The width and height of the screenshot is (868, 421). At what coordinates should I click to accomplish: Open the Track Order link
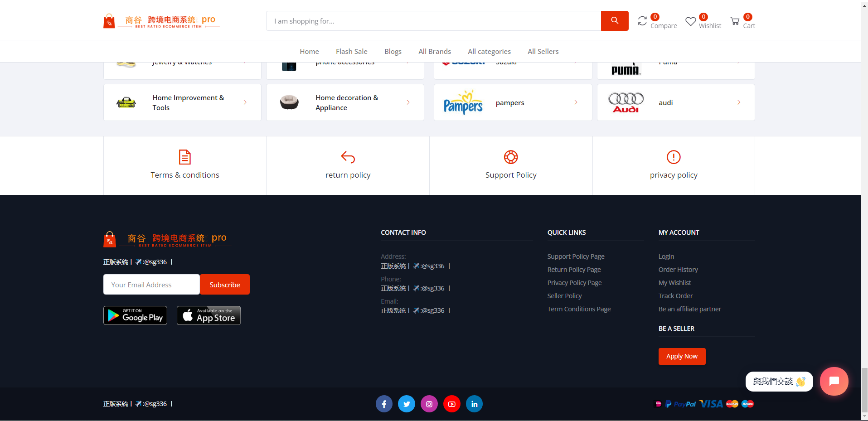coord(675,295)
